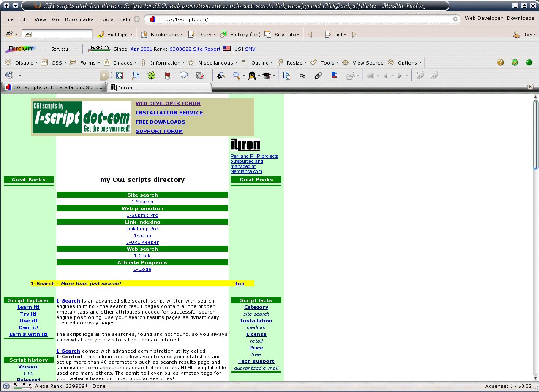The height and width of the screenshot is (392, 539).
Task: Toggle History (on) button
Action: point(241,35)
